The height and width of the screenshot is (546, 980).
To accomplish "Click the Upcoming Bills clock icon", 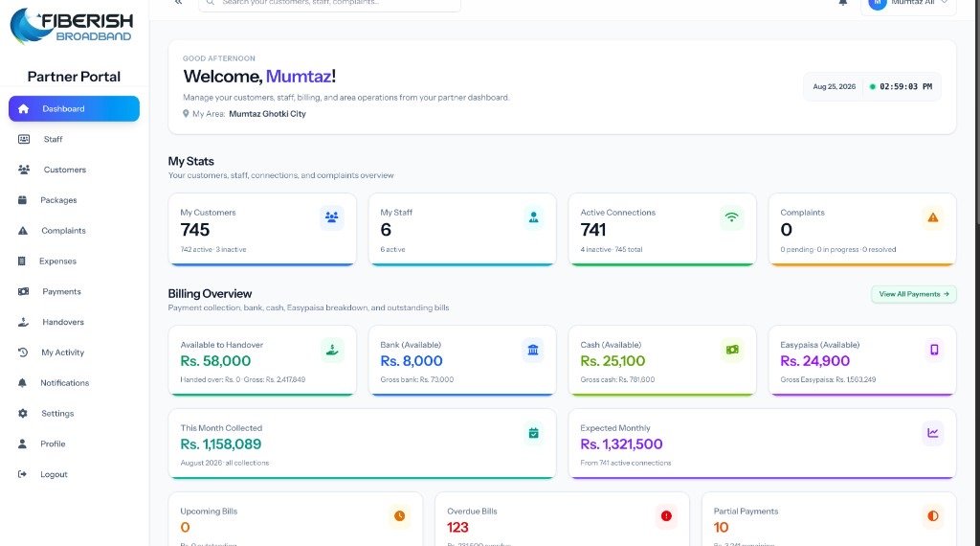I will point(399,516).
